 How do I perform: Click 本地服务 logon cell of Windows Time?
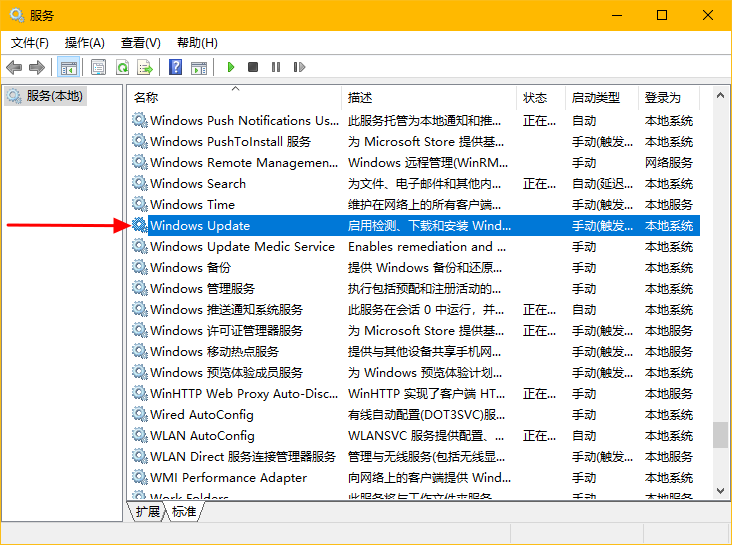tap(669, 205)
